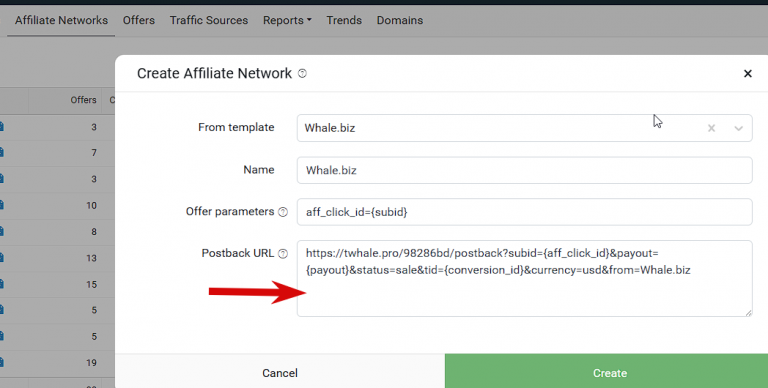Click the Cancel button
This screenshot has width=768, height=388.
280,373
